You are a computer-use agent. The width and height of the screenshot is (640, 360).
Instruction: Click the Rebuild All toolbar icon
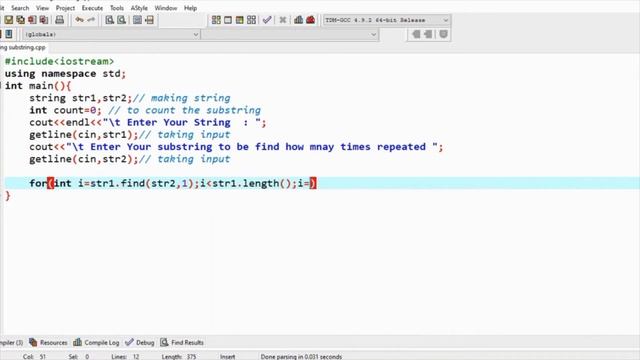coord(251,20)
